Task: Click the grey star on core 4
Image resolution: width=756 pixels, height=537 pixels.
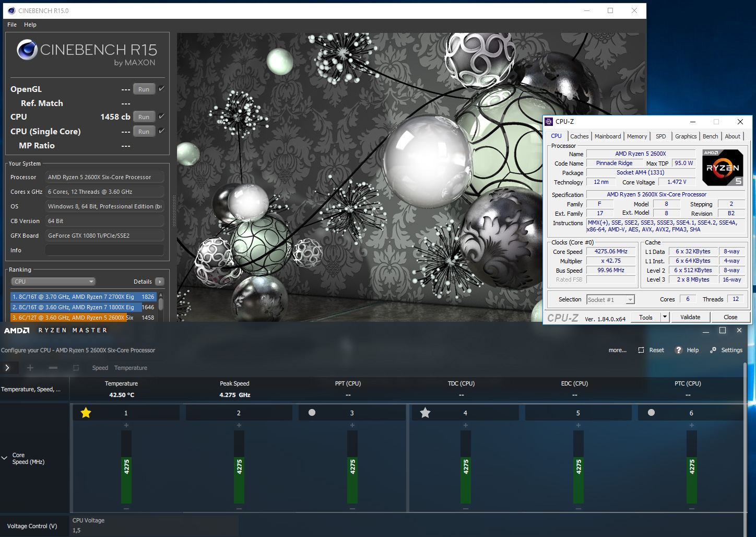Action: (425, 413)
